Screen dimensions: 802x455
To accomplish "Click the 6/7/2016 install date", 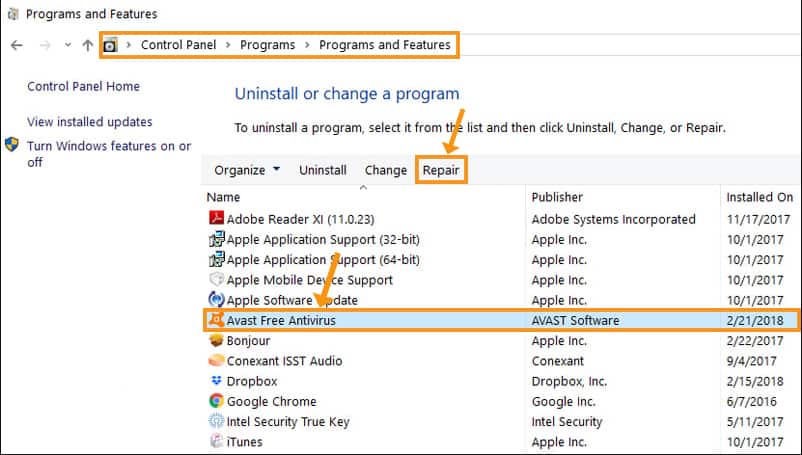I will click(x=751, y=401).
